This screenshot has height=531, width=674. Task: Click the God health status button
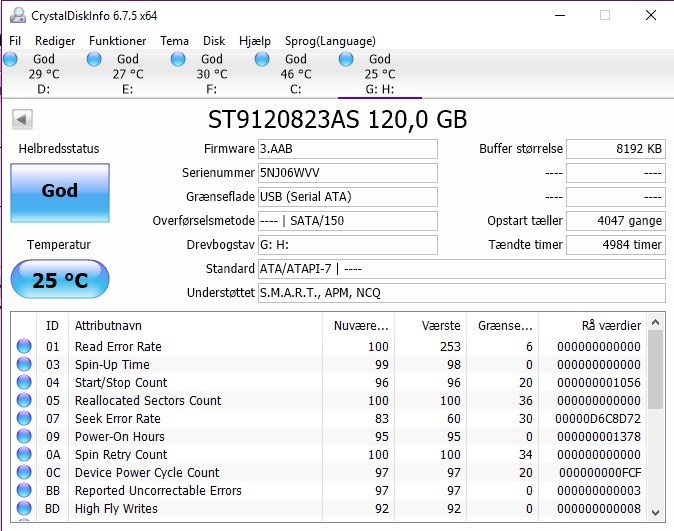pos(60,193)
